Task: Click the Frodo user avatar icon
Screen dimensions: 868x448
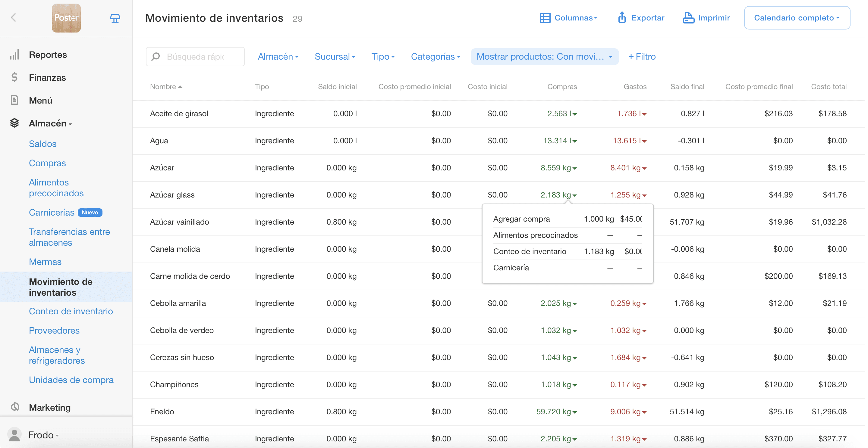Action: point(14,435)
